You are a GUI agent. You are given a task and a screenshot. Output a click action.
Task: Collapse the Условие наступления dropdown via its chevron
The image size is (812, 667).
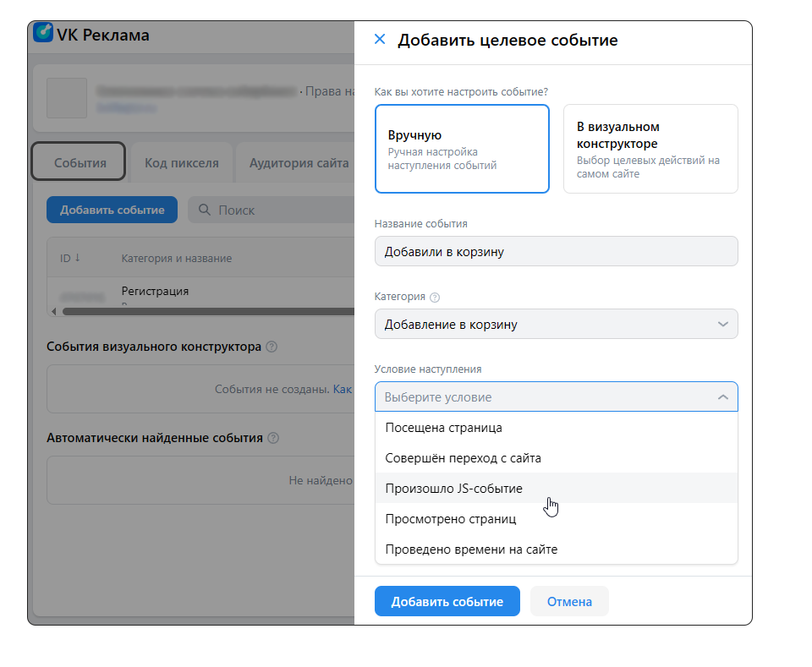tap(723, 396)
